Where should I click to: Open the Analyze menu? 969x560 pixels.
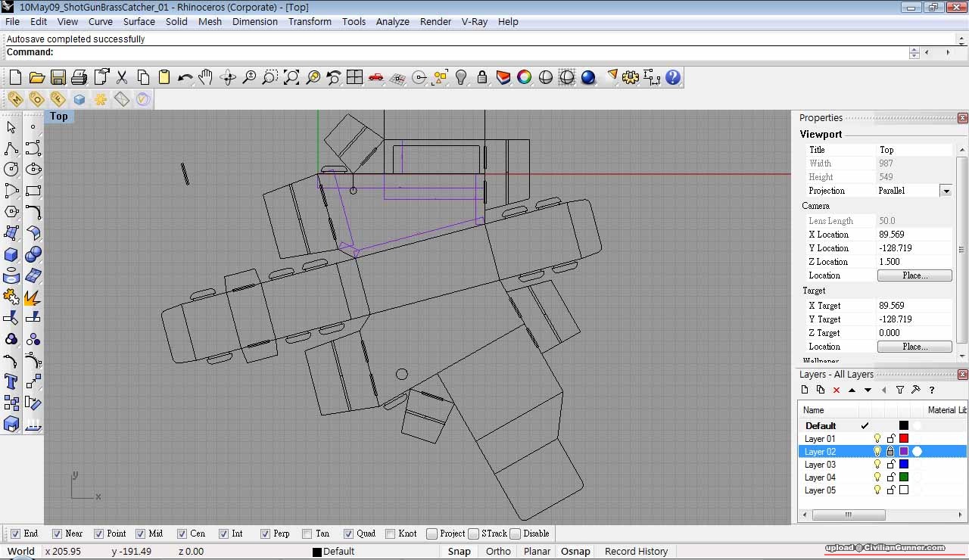[392, 21]
